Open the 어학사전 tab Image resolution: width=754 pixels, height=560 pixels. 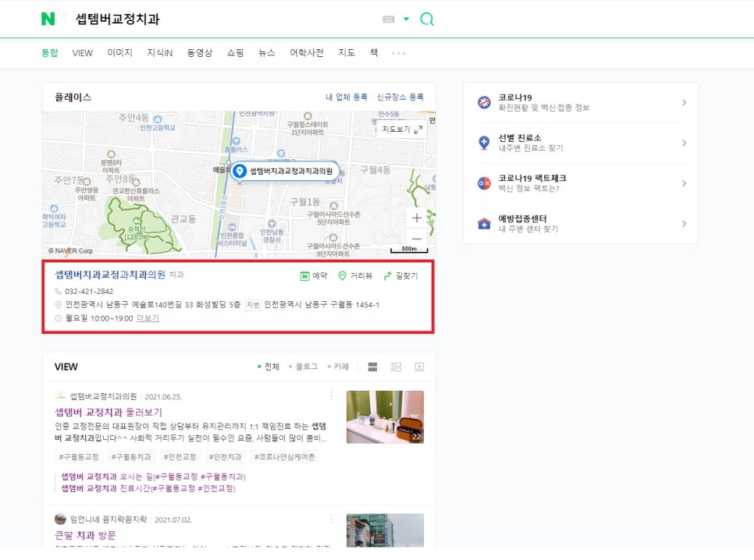click(306, 53)
